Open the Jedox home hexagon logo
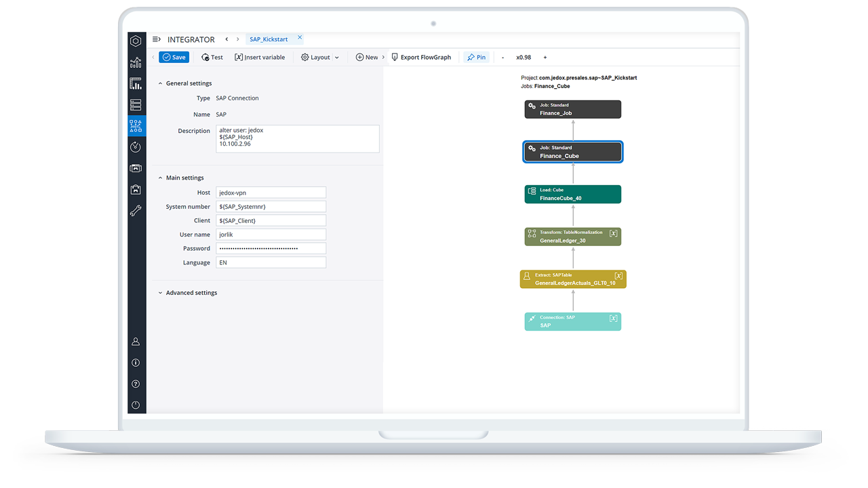Viewport: 868px width, 488px height. [136, 41]
